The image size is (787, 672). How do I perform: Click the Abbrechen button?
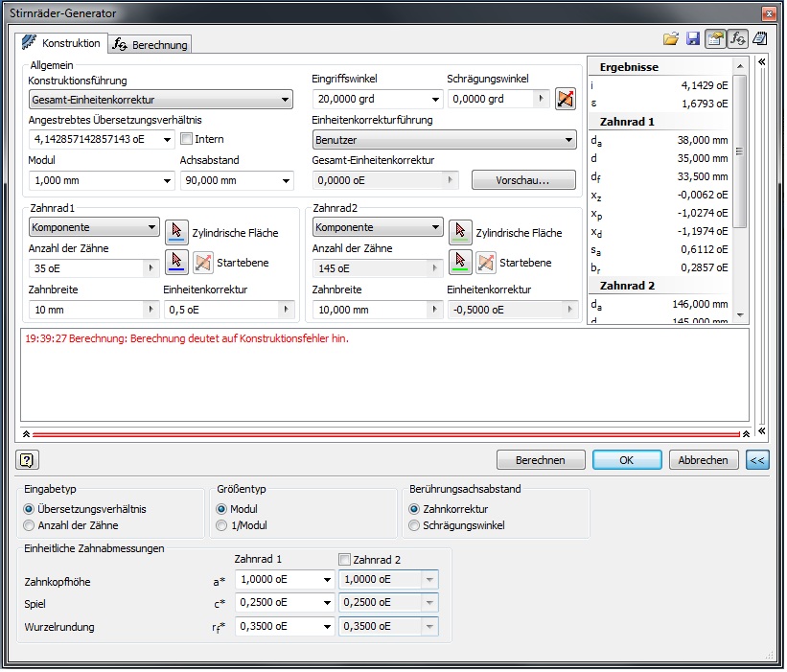[x=706, y=461]
